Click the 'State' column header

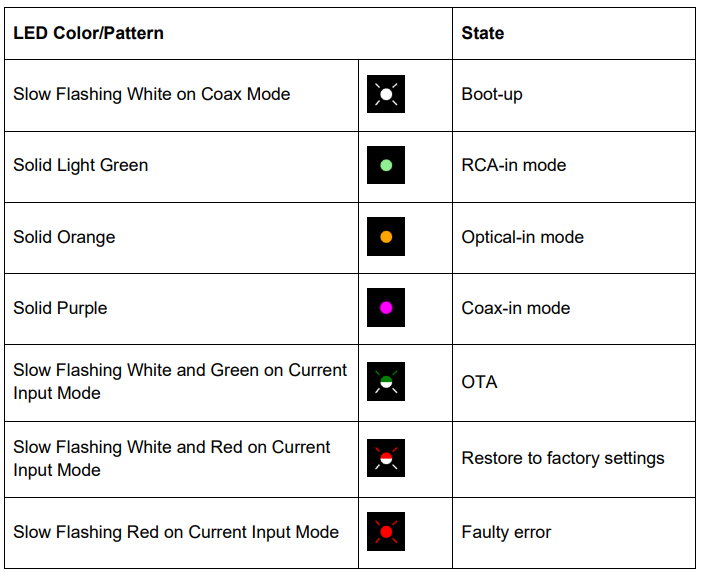tap(482, 33)
